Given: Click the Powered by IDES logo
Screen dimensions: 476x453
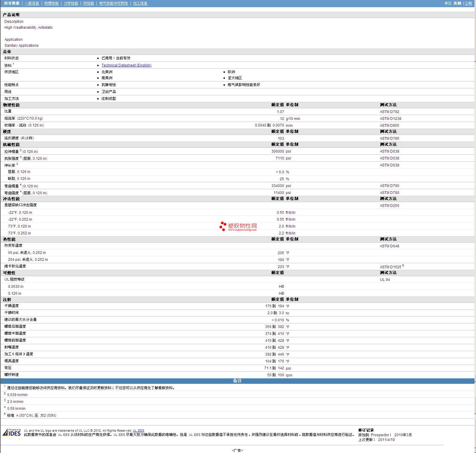Looking at the screenshot, I should [12, 432].
